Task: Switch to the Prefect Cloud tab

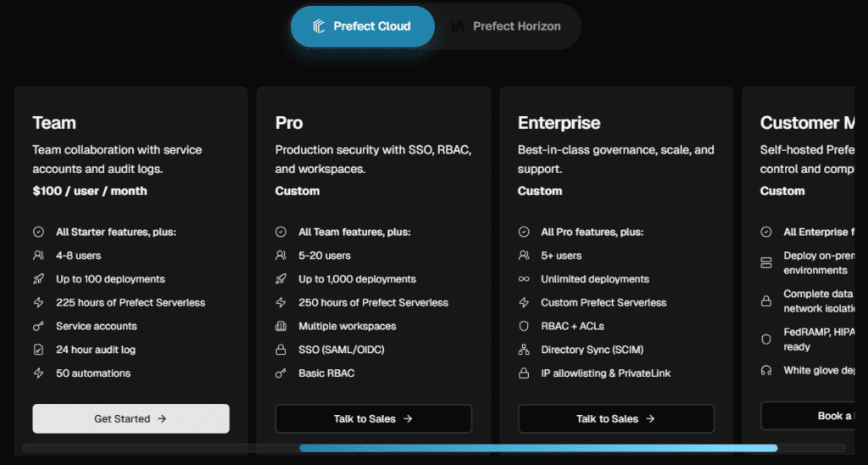Action: tap(362, 26)
